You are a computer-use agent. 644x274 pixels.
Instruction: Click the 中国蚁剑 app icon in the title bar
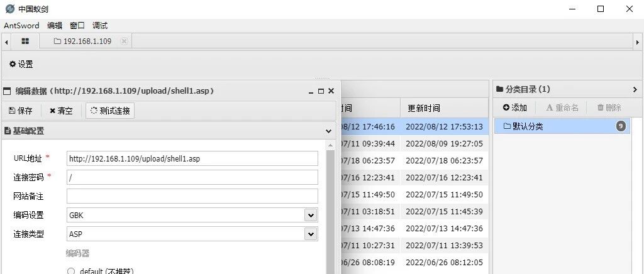(9, 9)
